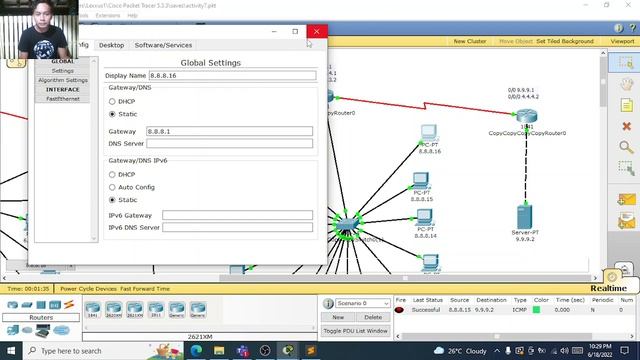Select the Select tool in right toolbar
The width and height of the screenshot is (640, 360).
[x=626, y=62]
